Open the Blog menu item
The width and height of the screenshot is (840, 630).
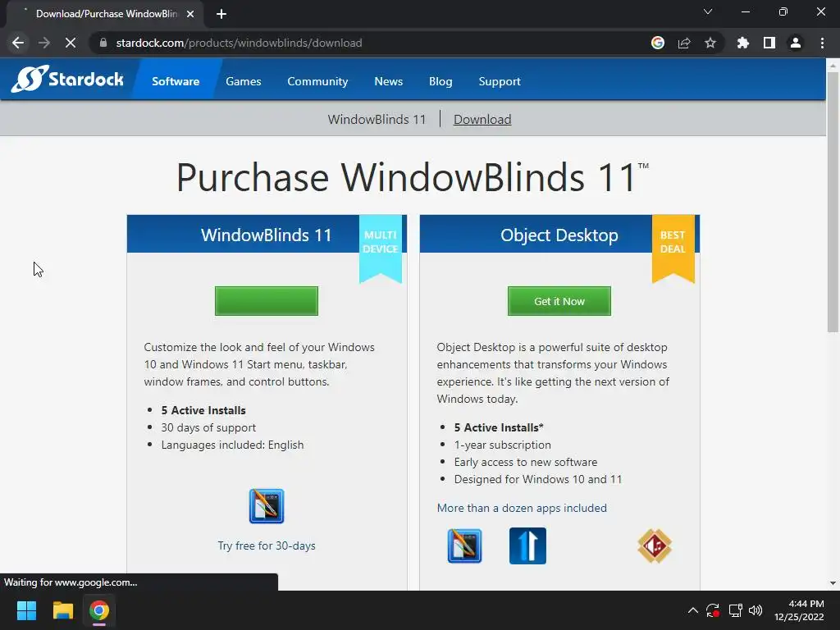(441, 81)
